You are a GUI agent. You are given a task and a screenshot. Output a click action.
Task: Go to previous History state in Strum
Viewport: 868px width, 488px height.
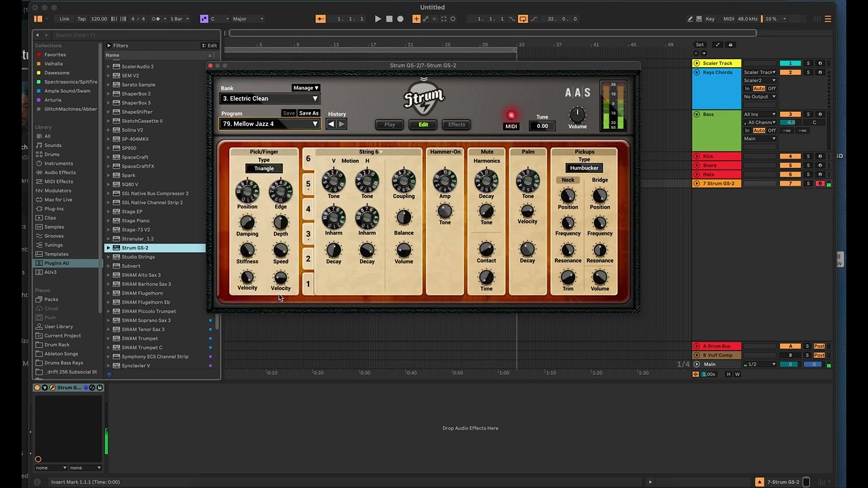coord(331,124)
